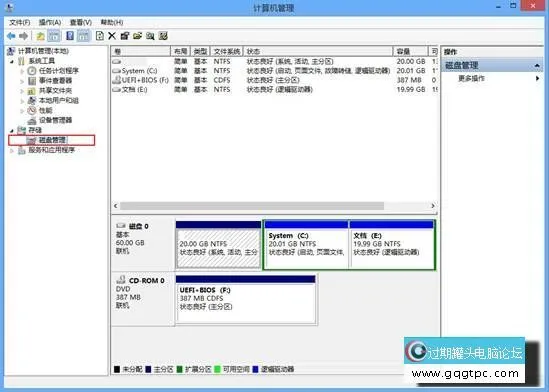Select 服务和应用程序 in the tree

(51, 150)
